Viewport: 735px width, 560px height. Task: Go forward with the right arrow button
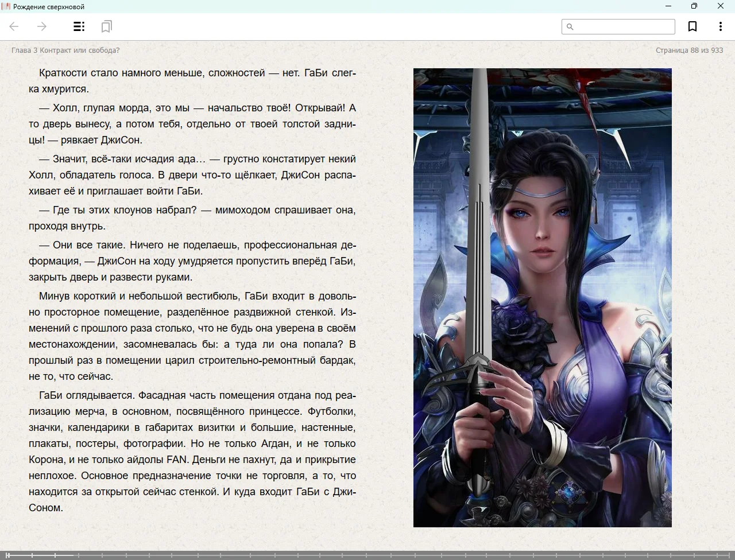[42, 26]
